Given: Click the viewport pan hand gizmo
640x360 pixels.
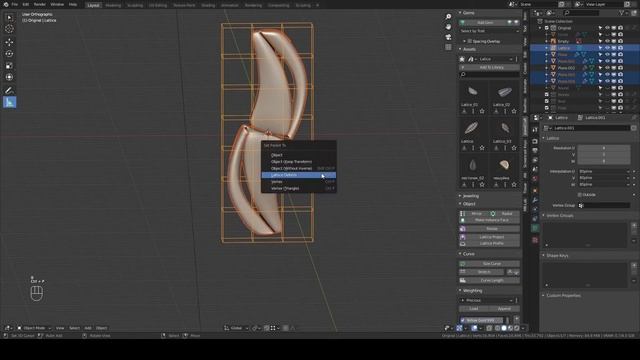Looking at the screenshot, I should [448, 27].
